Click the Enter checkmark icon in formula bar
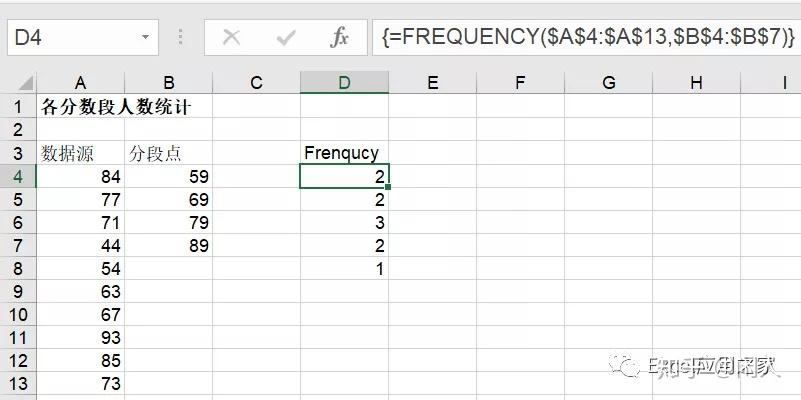The height and width of the screenshot is (400, 801). [x=286, y=37]
